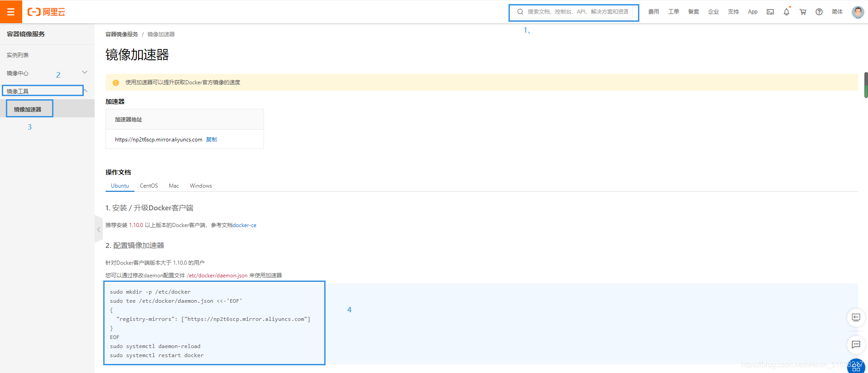Viewport: 868px width, 373px height.
Task: Collapse the sidebar with left arrow handle
Action: click(x=98, y=229)
